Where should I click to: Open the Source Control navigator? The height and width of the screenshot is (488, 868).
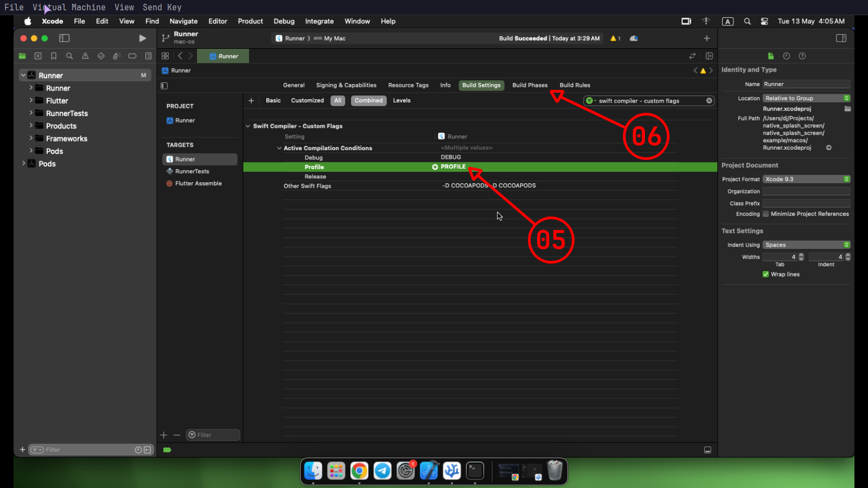coord(38,56)
